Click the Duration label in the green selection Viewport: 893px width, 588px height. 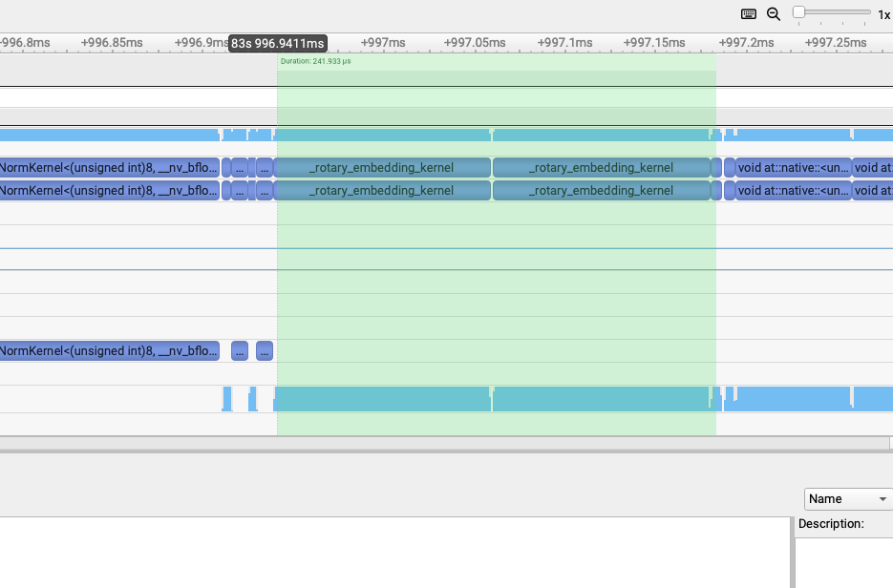coord(315,61)
